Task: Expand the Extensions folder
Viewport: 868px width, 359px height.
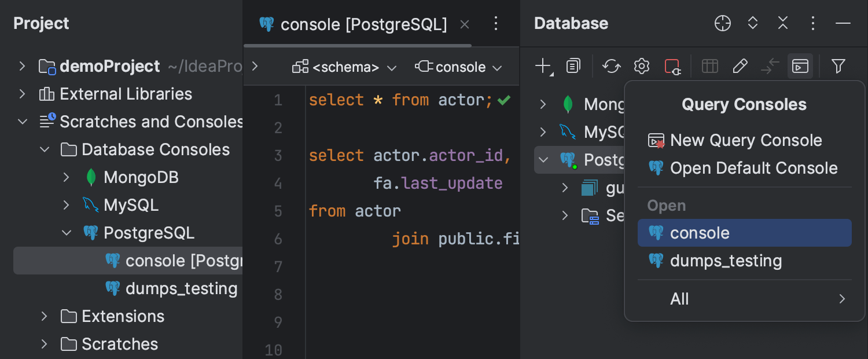Action: (x=44, y=316)
